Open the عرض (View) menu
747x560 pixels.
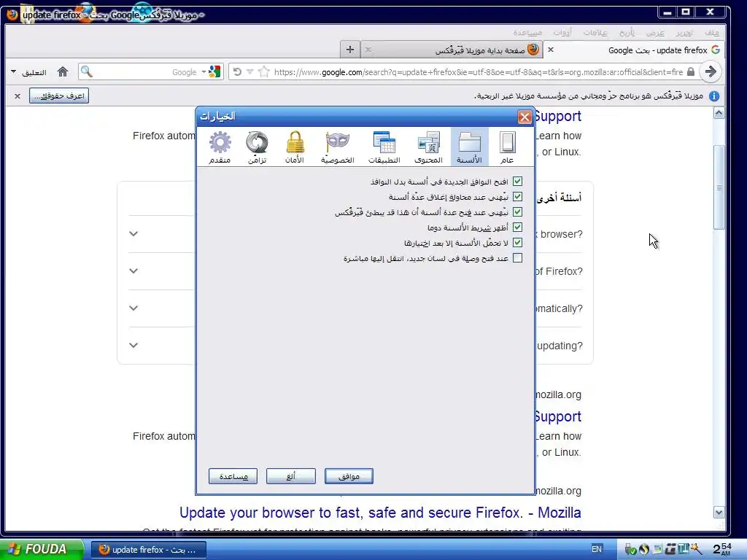click(x=655, y=32)
